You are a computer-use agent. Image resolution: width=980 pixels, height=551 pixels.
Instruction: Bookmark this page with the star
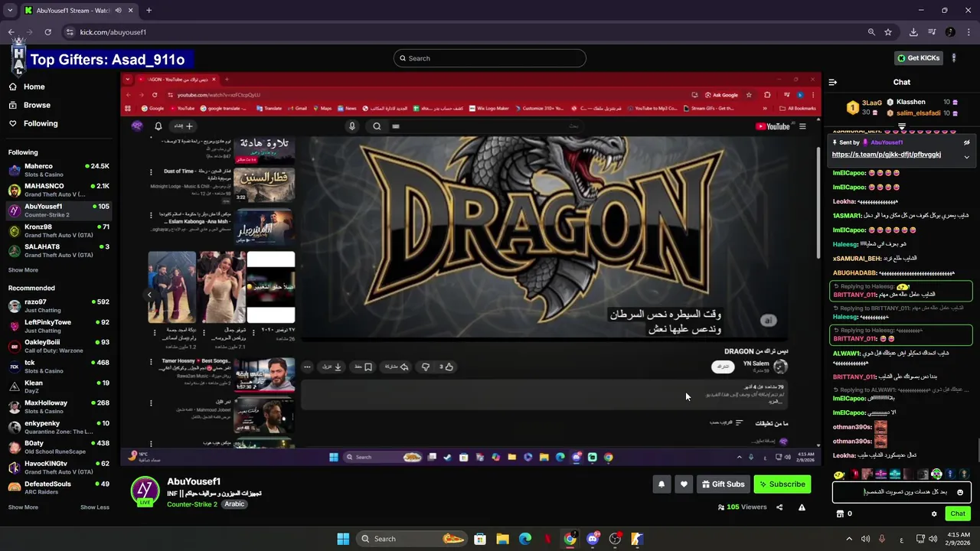point(888,32)
